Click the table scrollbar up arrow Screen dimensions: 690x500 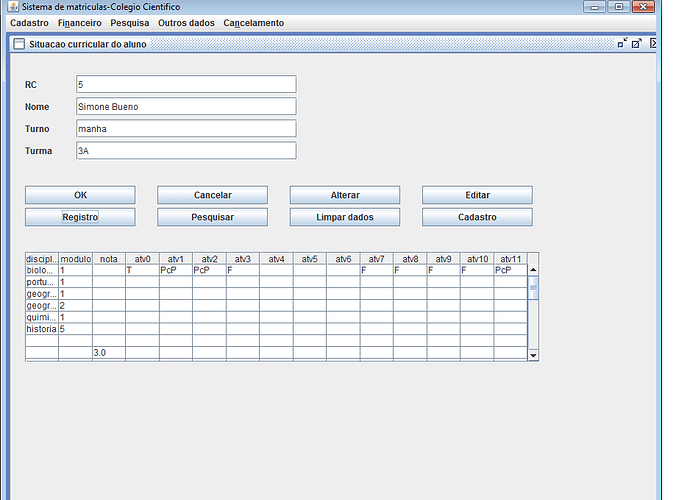533,270
